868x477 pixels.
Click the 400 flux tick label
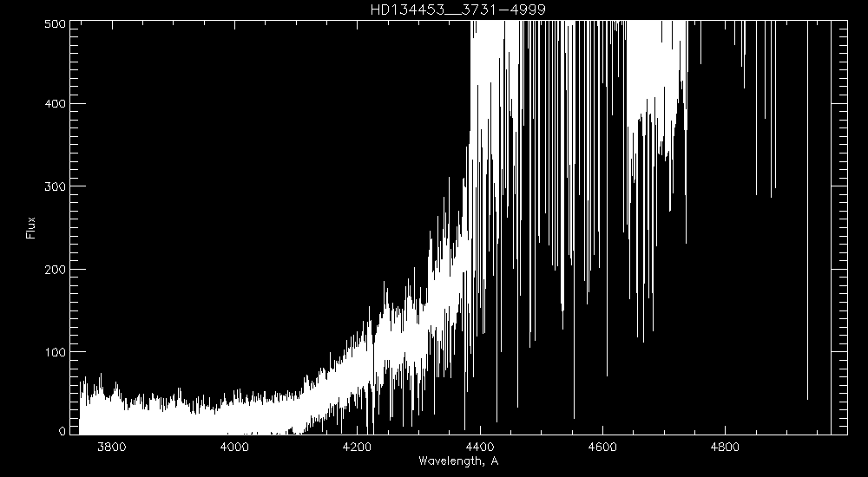(56, 104)
